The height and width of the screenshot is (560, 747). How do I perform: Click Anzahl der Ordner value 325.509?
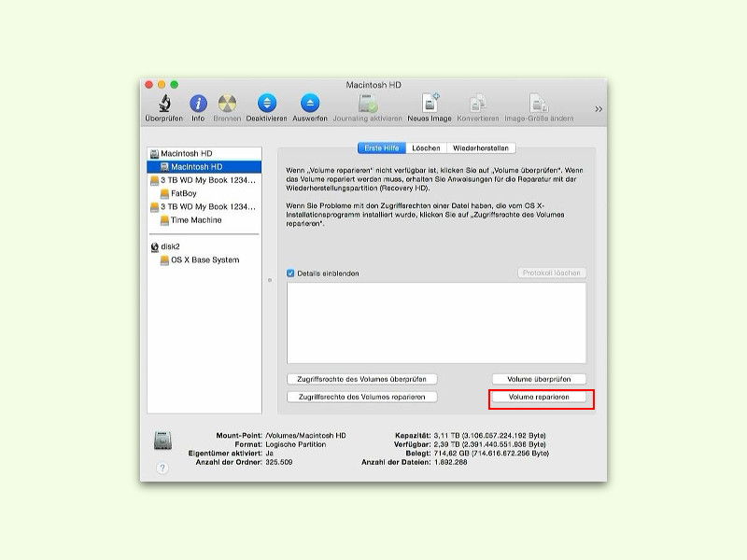(x=279, y=462)
